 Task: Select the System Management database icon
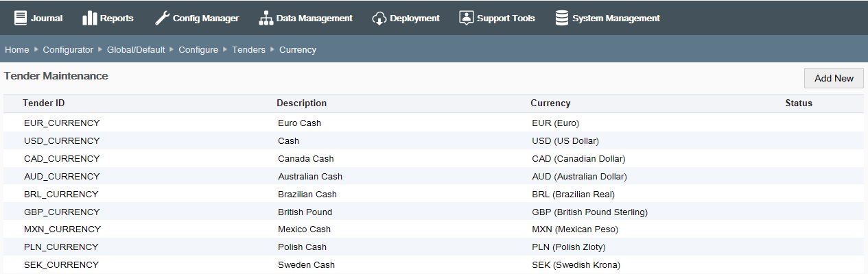561,18
